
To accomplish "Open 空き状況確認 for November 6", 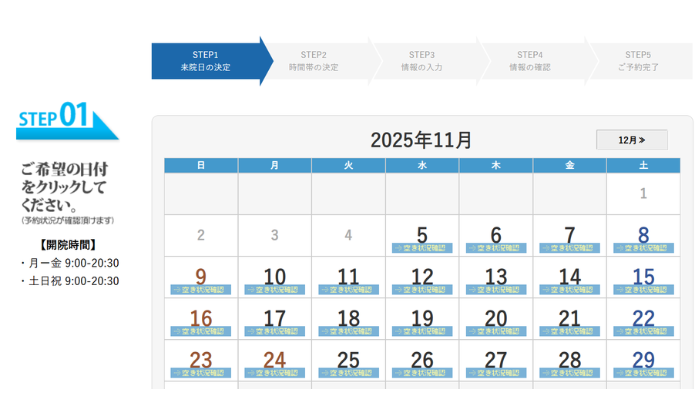I will click(496, 247).
